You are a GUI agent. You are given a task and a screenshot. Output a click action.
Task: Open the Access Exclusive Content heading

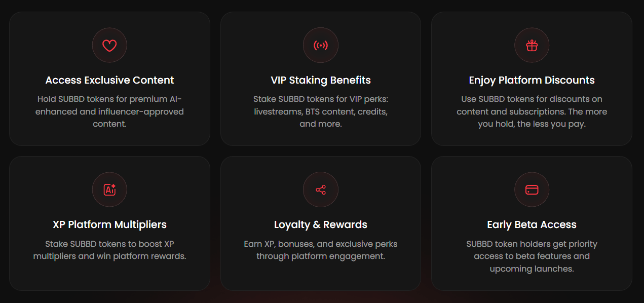(109, 80)
